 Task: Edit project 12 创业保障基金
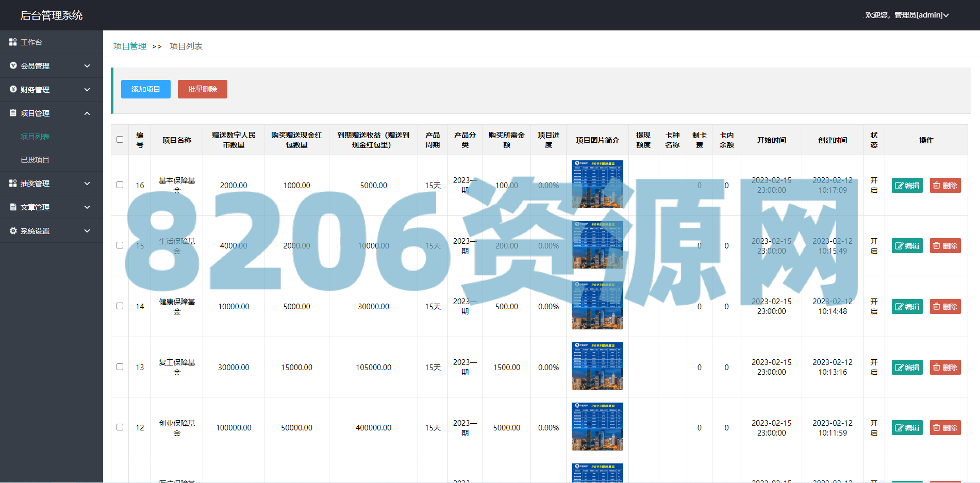[x=907, y=428]
